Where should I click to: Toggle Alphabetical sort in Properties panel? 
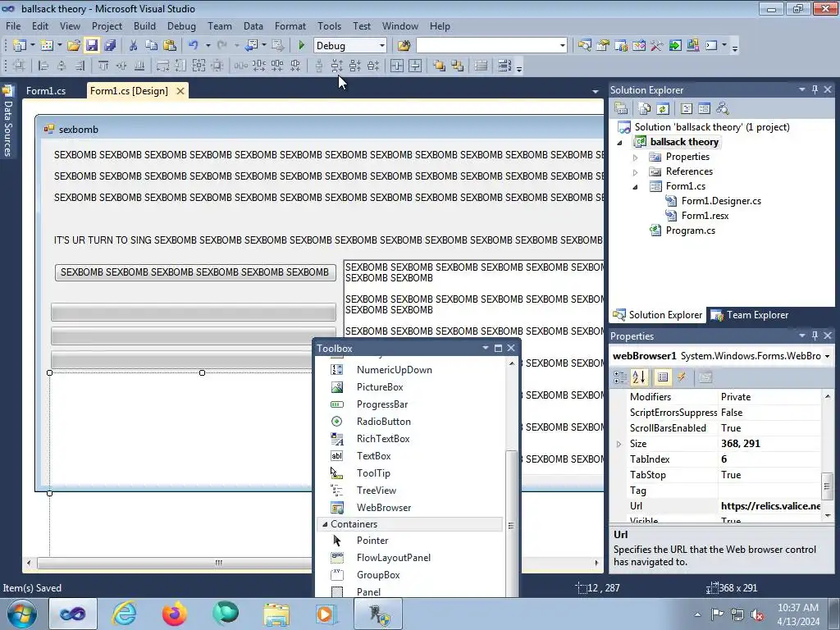coord(638,377)
